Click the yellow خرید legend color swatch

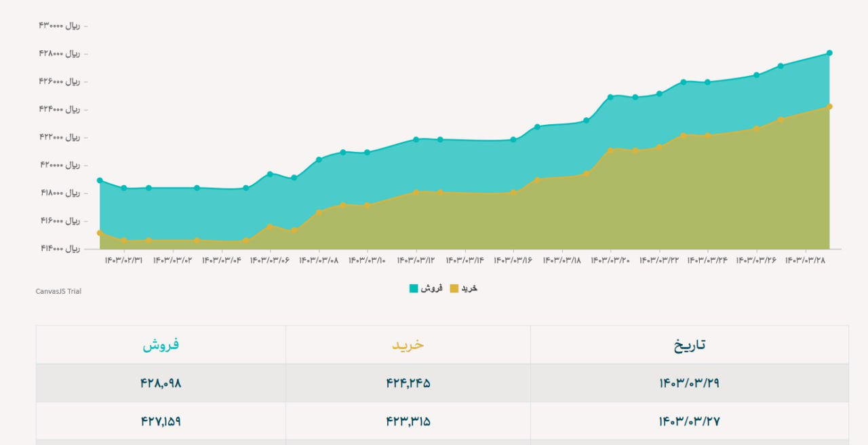pyautogui.click(x=454, y=288)
